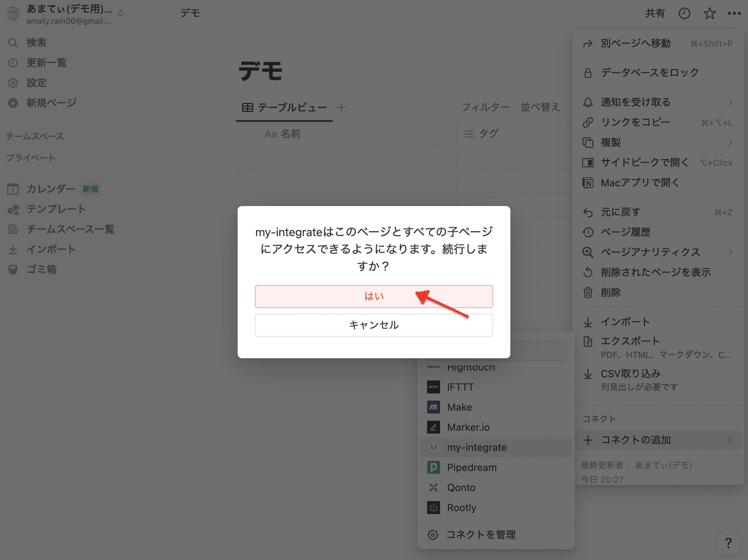The height and width of the screenshot is (560, 748).
Task: Click the Qonto icon
Action: point(433,487)
